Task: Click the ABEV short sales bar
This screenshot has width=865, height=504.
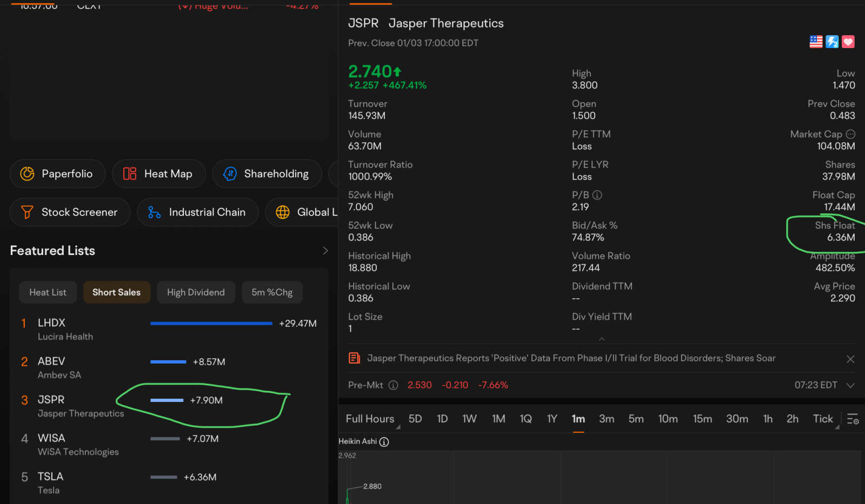Action: (x=168, y=362)
